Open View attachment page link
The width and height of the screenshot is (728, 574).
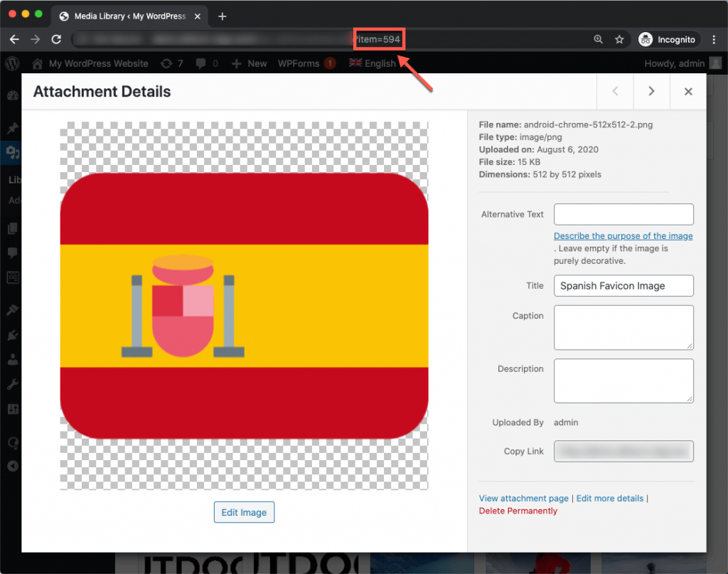(524, 499)
